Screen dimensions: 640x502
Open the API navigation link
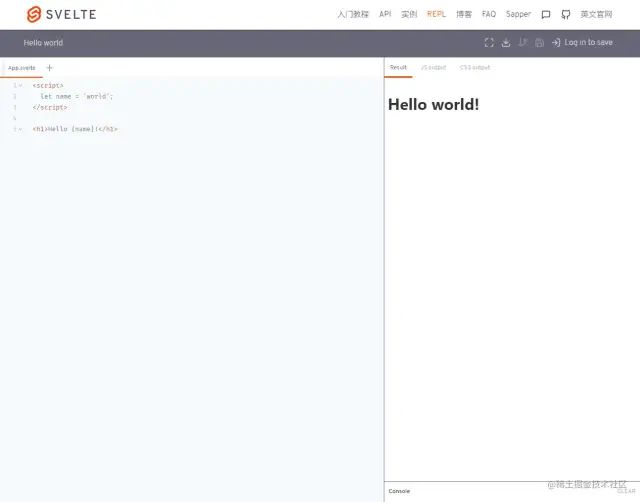click(385, 14)
